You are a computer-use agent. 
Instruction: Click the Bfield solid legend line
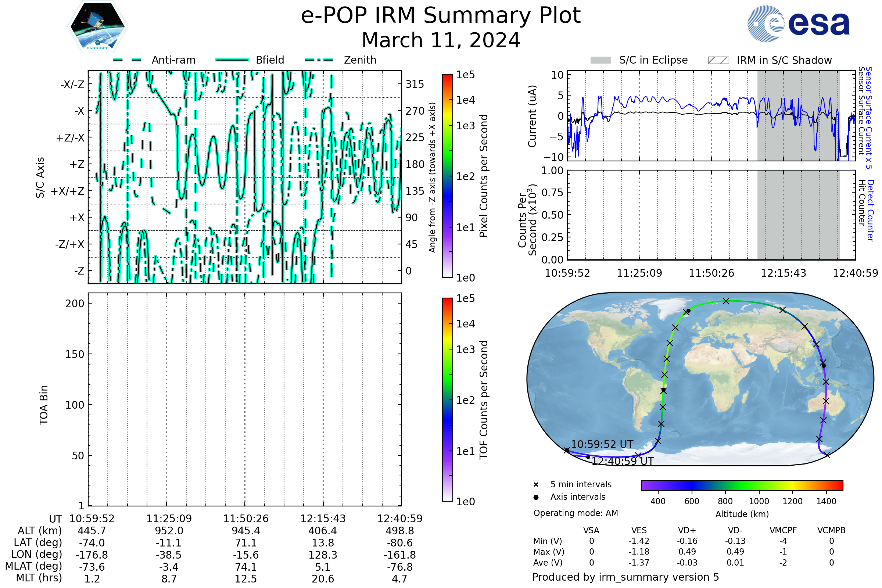coord(232,60)
